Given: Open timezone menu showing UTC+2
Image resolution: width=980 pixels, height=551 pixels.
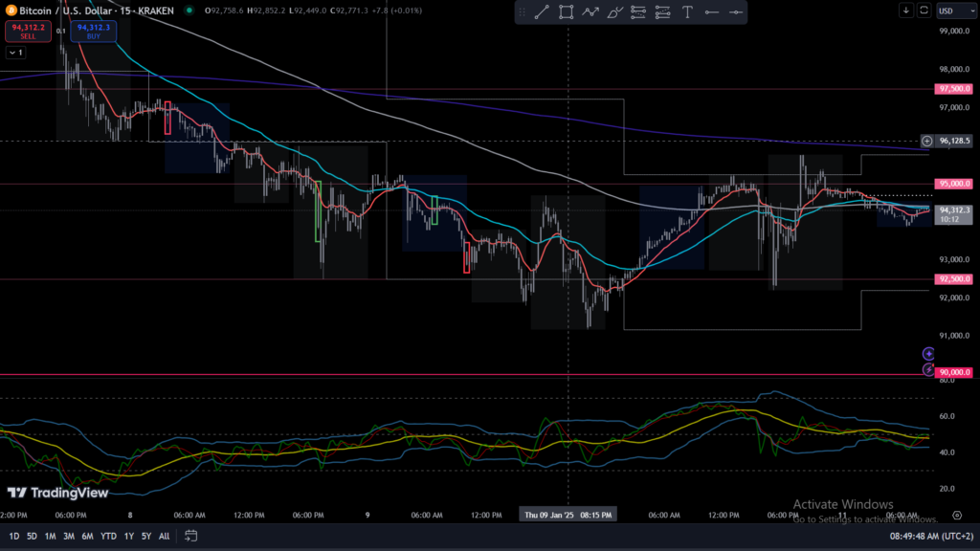Looking at the screenshot, I should pyautogui.click(x=930, y=536).
